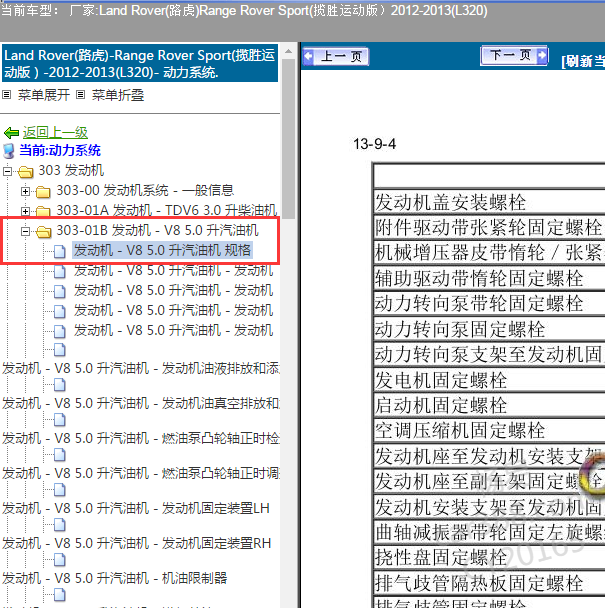Open 发动机油液排放和添 document entry
Screen dimensions: 605x608
[141, 368]
